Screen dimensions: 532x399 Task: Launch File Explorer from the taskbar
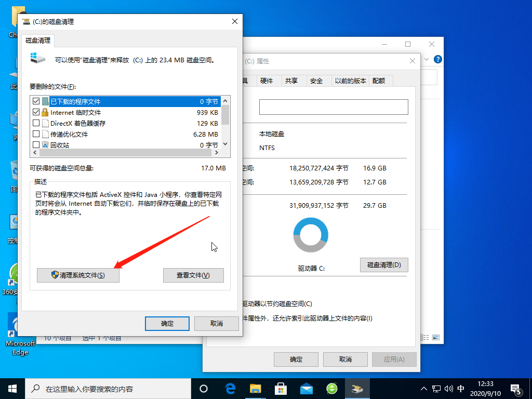(x=256, y=388)
